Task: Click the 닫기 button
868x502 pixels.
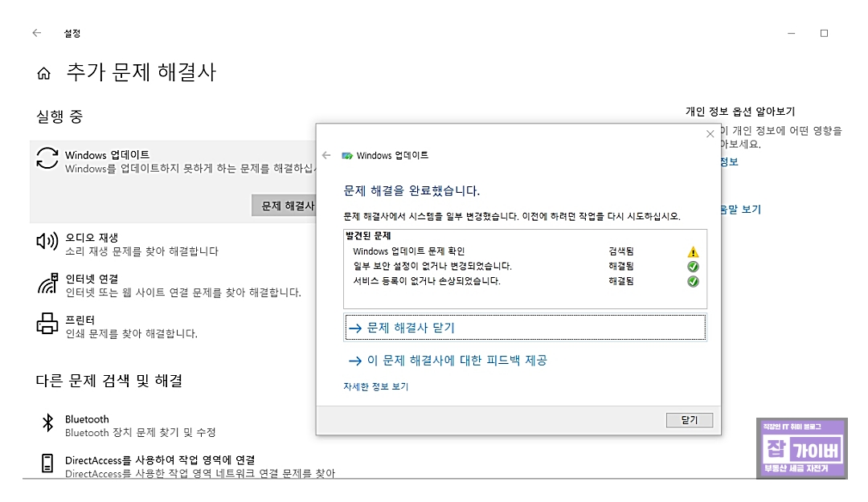Action: pyautogui.click(x=689, y=419)
